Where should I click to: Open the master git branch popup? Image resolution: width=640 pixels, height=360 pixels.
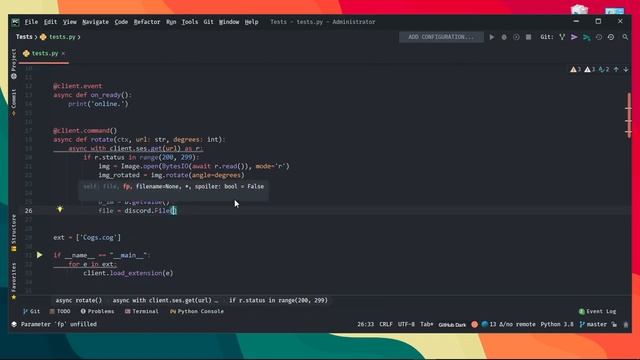click(593, 324)
